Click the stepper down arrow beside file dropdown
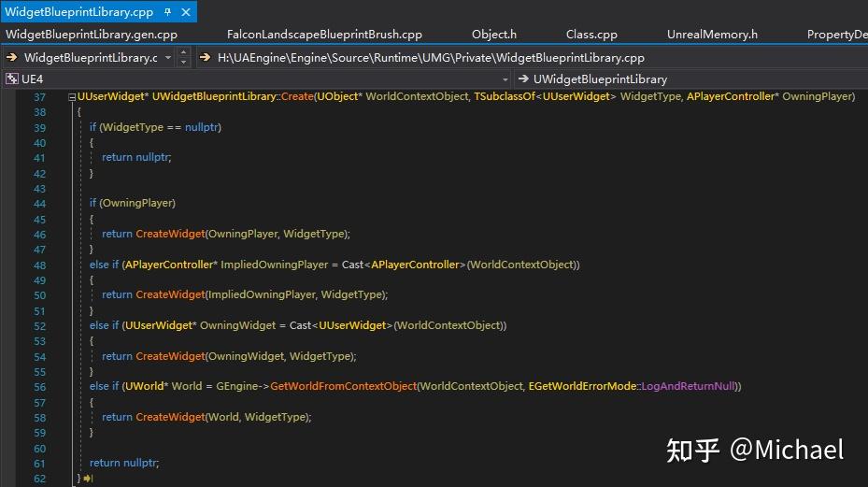 [x=184, y=62]
